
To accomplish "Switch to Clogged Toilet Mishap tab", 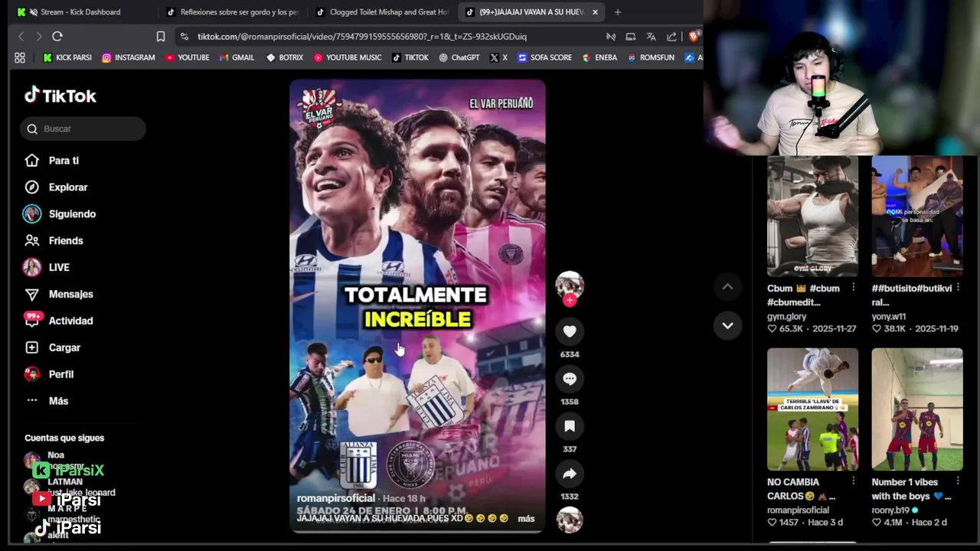I will tap(383, 12).
